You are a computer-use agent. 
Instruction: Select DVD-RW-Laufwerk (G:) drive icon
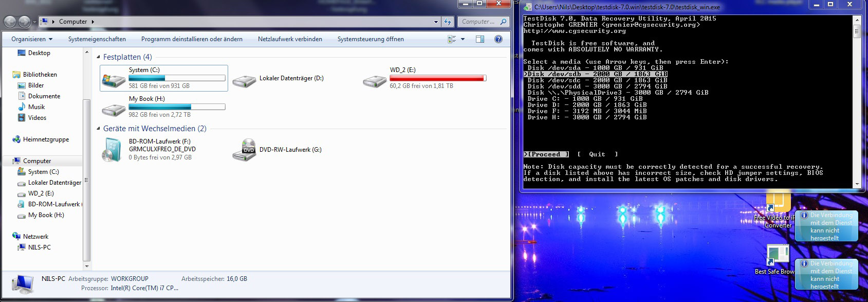coord(244,150)
